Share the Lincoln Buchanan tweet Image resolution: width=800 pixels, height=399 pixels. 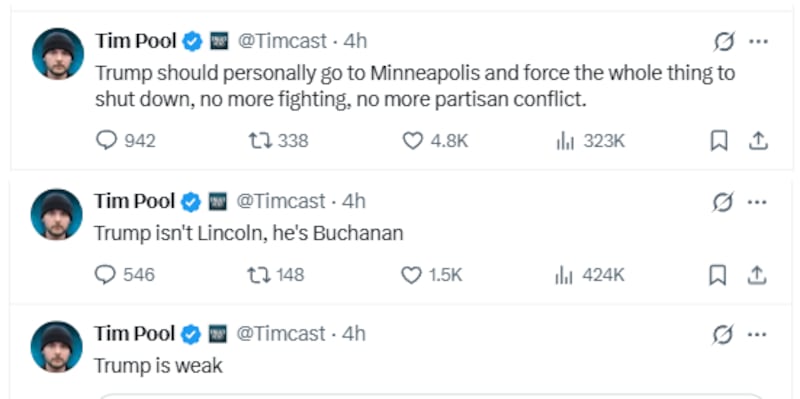757,276
